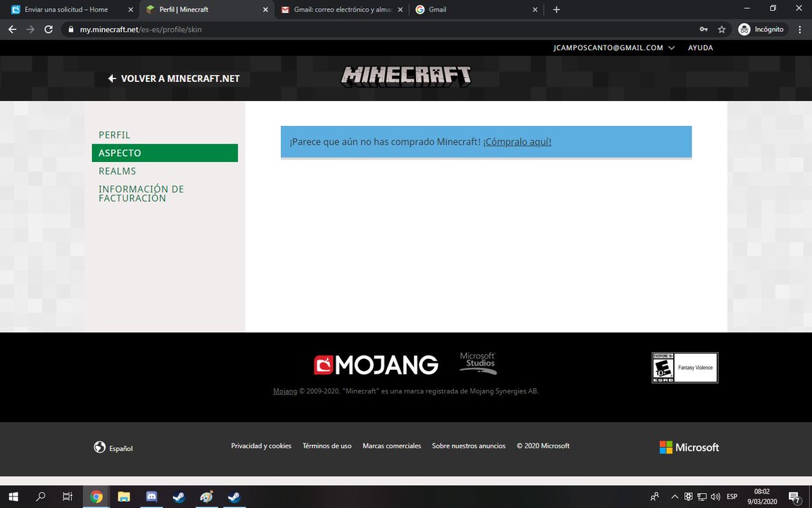This screenshot has width=812, height=508.
Task: Click the disabled forward navigation arrow
Action: 30,29
